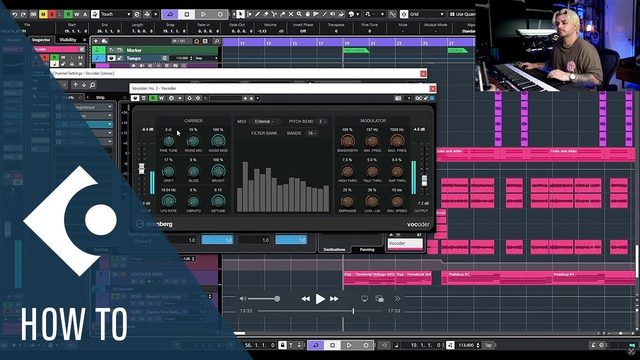Open the Grid snap type dropdown

point(427,14)
